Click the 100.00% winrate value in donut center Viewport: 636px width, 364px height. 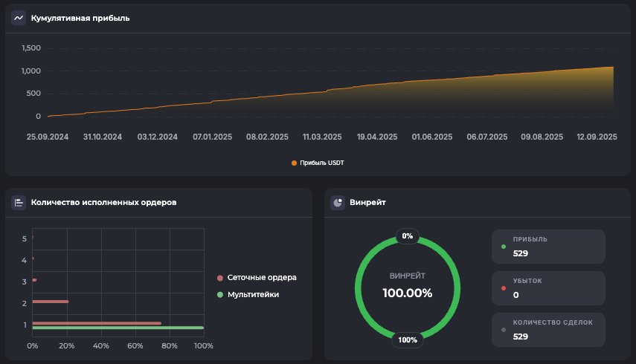[407, 293]
